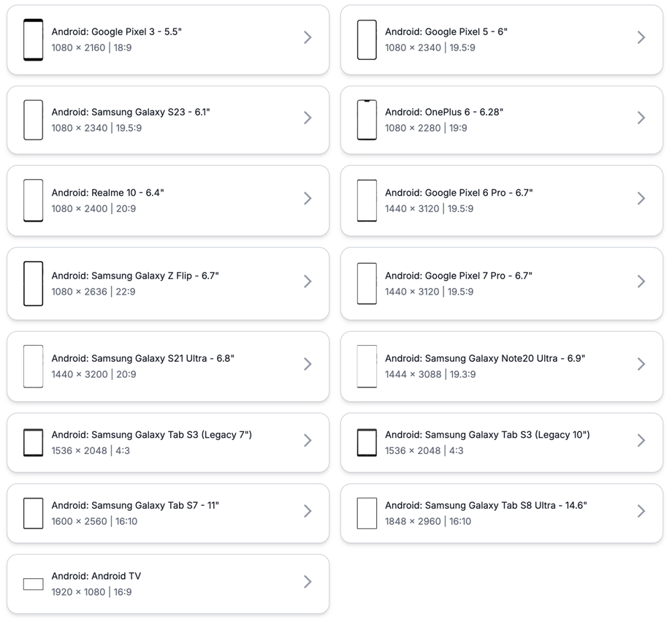Screen dimensions: 672x622
Task: Click the Realme 10 phone icon
Action: pos(33,200)
